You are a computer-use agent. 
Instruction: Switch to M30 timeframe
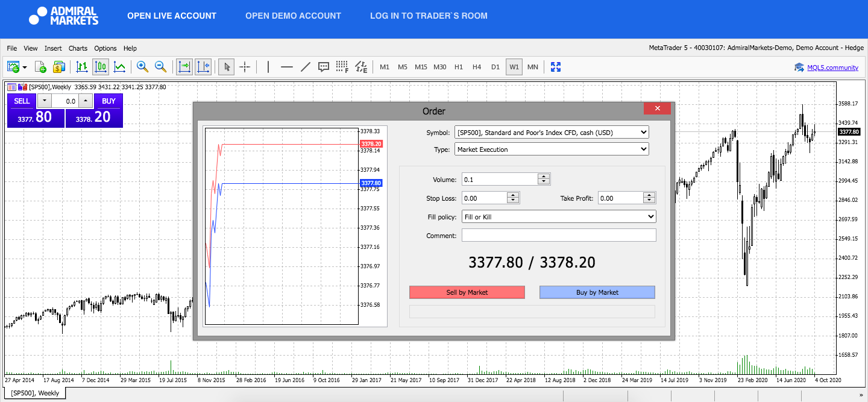(x=440, y=67)
